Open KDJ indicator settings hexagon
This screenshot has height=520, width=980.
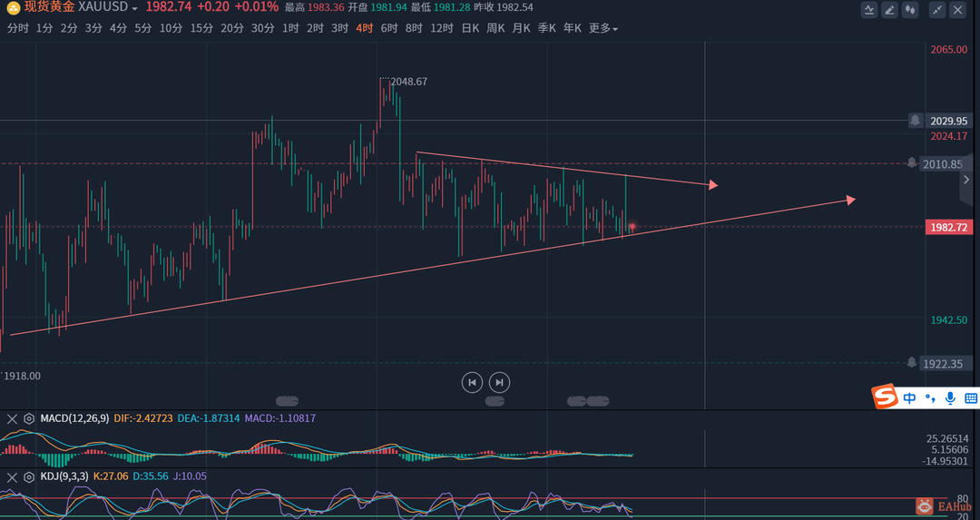29,476
